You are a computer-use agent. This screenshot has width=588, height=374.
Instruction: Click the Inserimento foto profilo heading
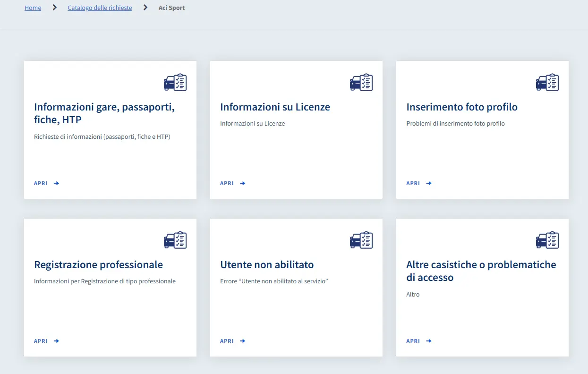click(462, 107)
